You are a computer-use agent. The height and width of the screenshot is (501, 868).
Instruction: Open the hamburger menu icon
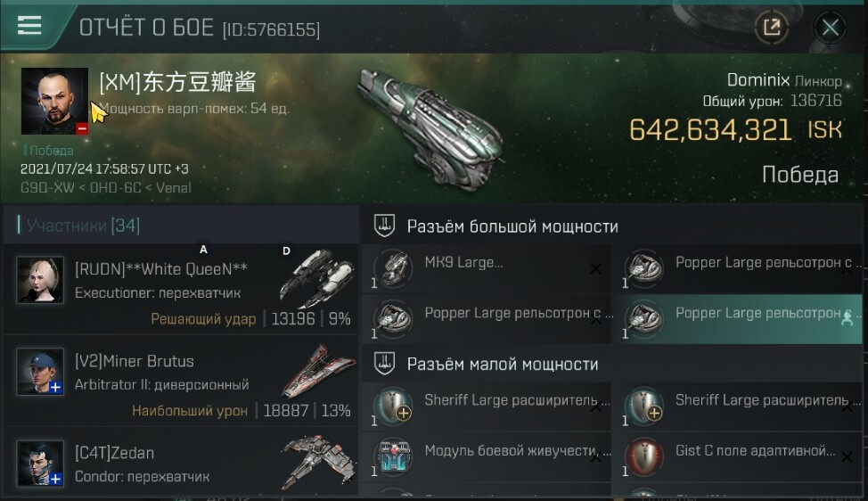click(x=29, y=26)
